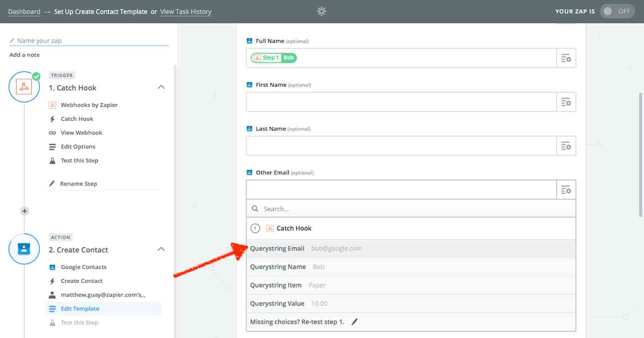Click the pencil icon beside Re-test step 1

point(354,322)
